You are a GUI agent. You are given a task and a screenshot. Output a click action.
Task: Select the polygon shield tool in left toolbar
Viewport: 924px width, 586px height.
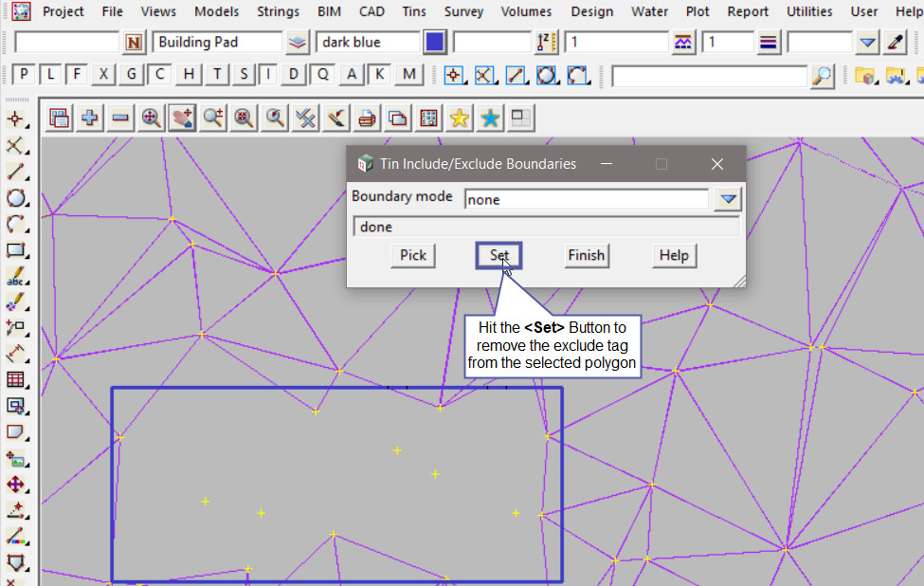point(16,562)
